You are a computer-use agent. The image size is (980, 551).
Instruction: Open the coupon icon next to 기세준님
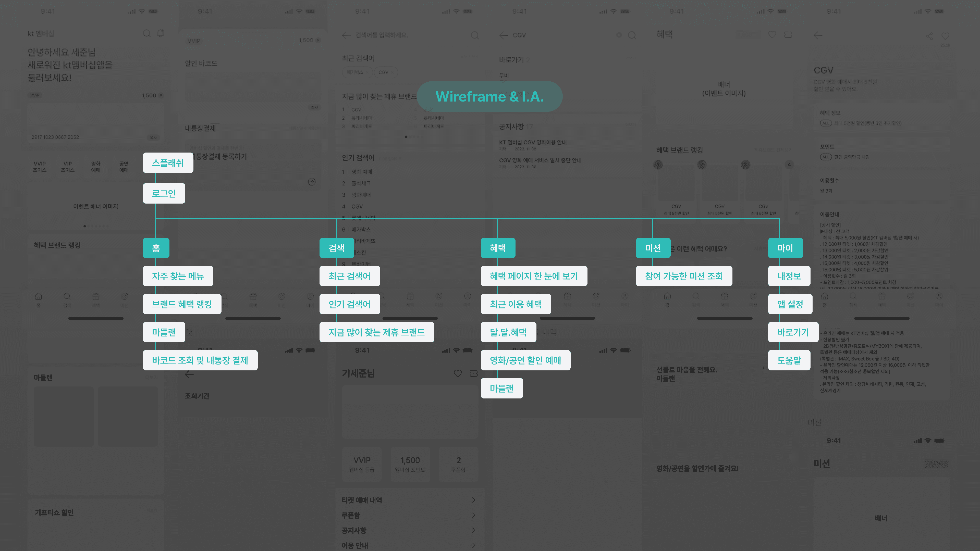pyautogui.click(x=474, y=373)
